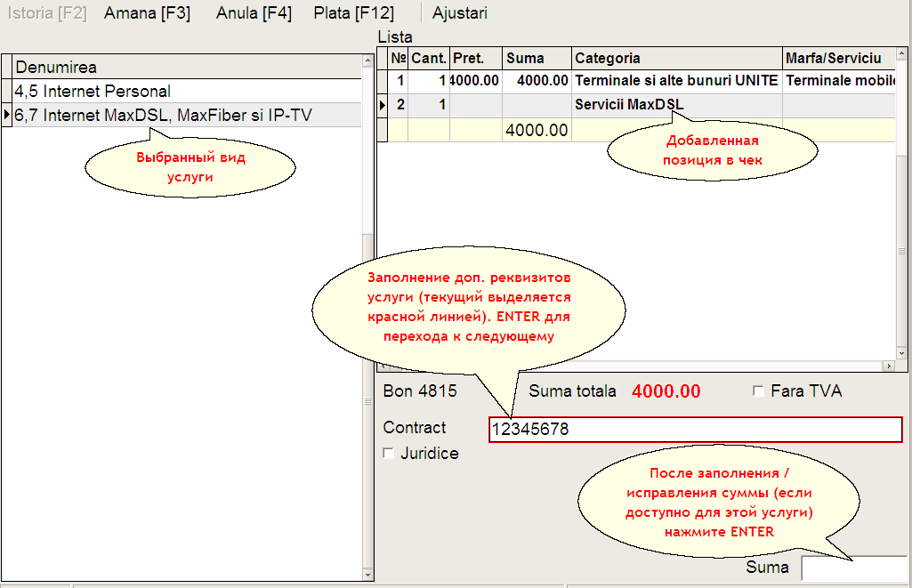Click row indicator arrow beside '6,7 Internet MaxDSL'

(7, 115)
